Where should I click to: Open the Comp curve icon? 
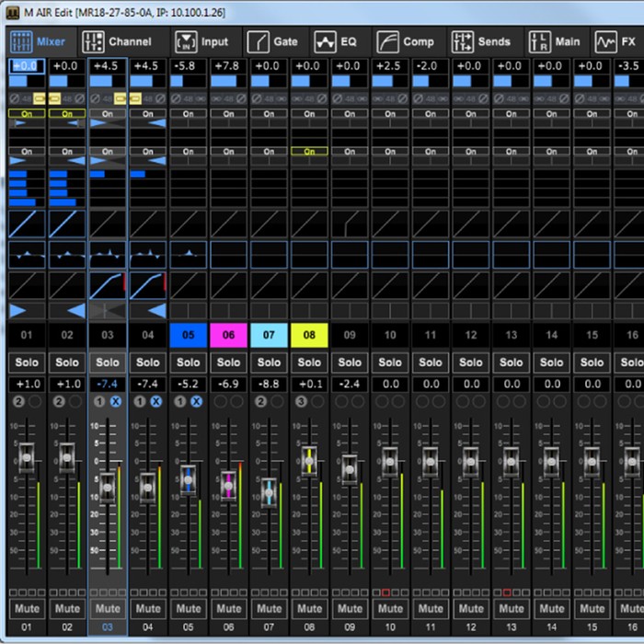pyautogui.click(x=387, y=41)
